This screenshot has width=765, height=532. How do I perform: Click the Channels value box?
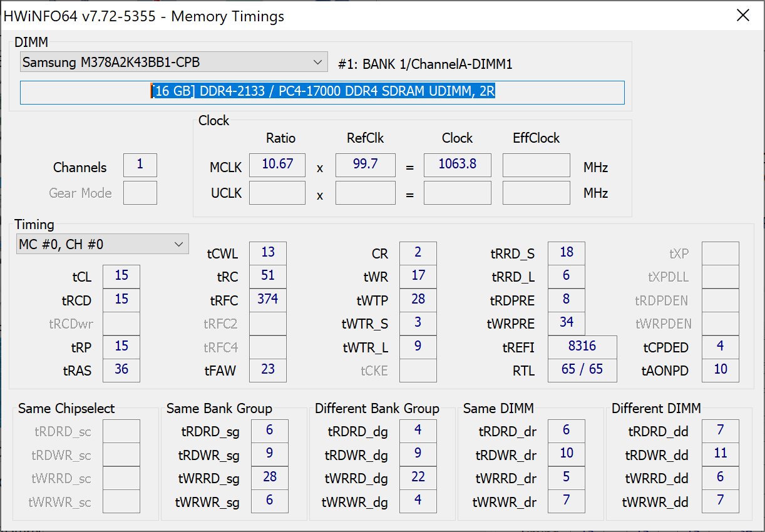(x=140, y=165)
